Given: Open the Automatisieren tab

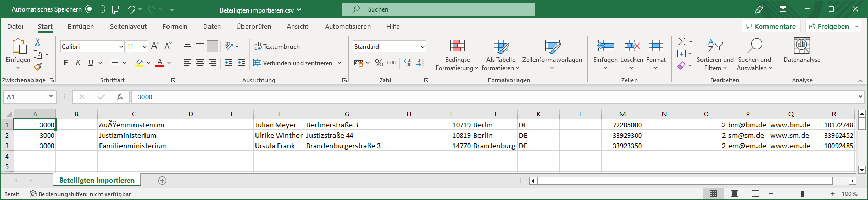Looking at the screenshot, I should [348, 26].
